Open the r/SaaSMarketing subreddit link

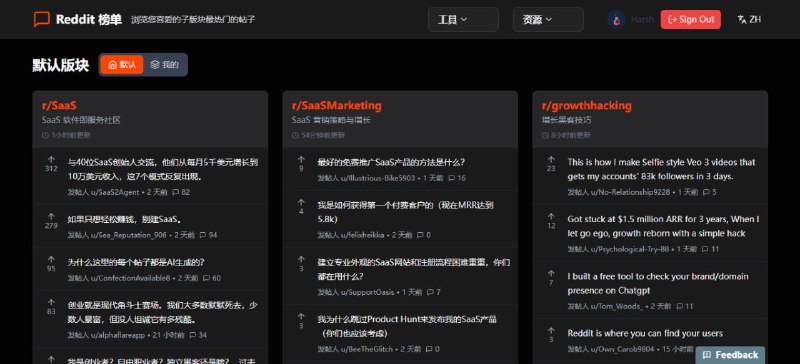pyautogui.click(x=336, y=106)
